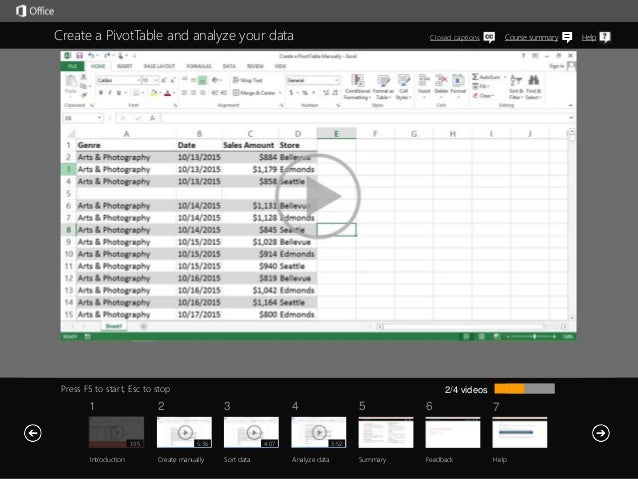Click the Help question mark icon
This screenshot has width=638, height=479.
tap(604, 37)
